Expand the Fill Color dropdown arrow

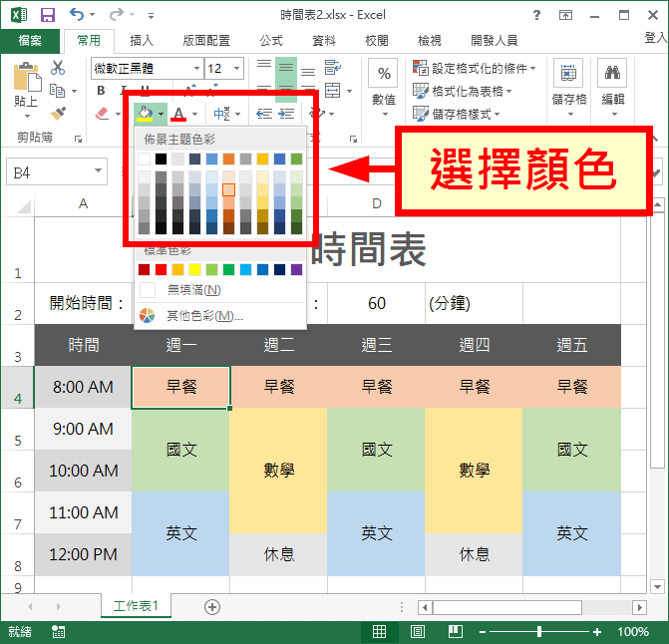[x=161, y=114]
